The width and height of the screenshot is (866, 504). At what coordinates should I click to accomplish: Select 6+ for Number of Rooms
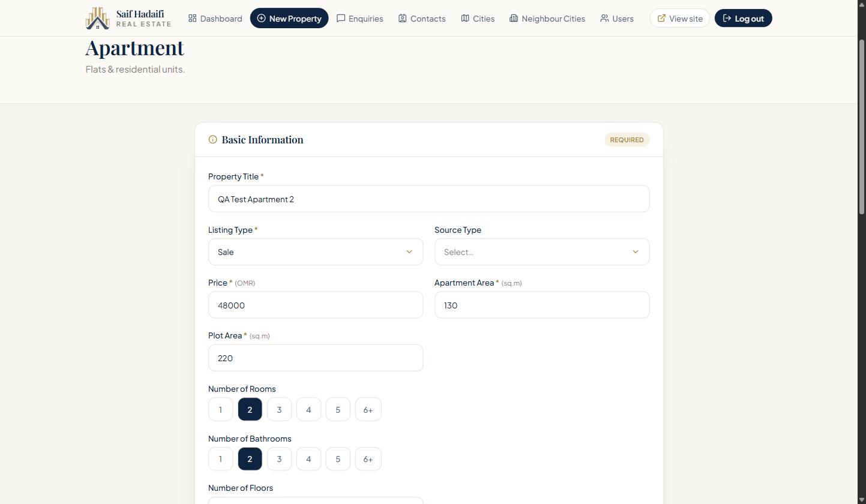pyautogui.click(x=368, y=410)
